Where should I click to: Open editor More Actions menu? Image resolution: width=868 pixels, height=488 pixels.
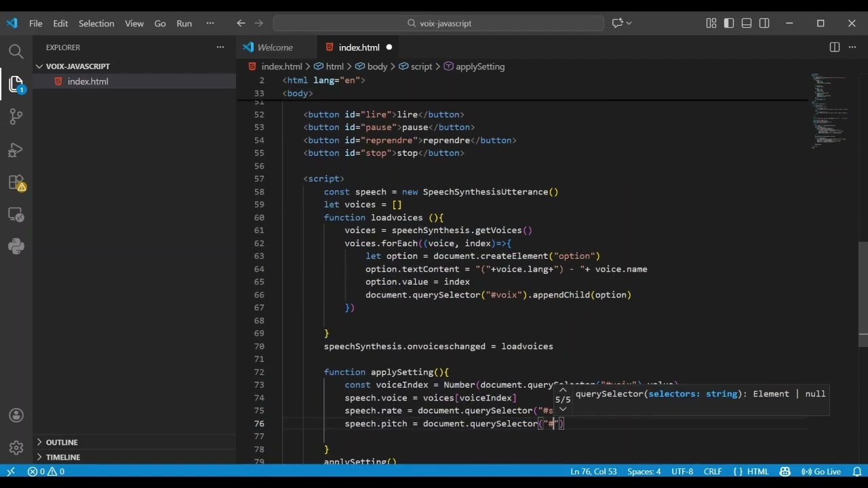click(852, 47)
